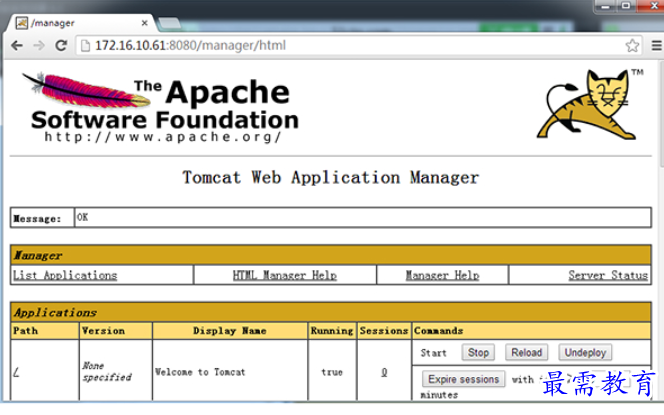Open the root path "/" link
The width and height of the screenshot is (664, 415).
[x=16, y=372]
